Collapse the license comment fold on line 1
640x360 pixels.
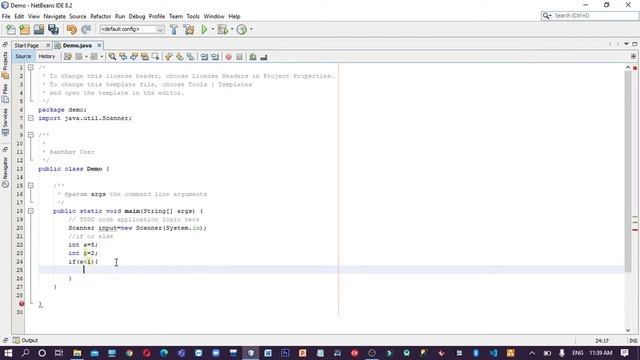(x=31, y=67)
